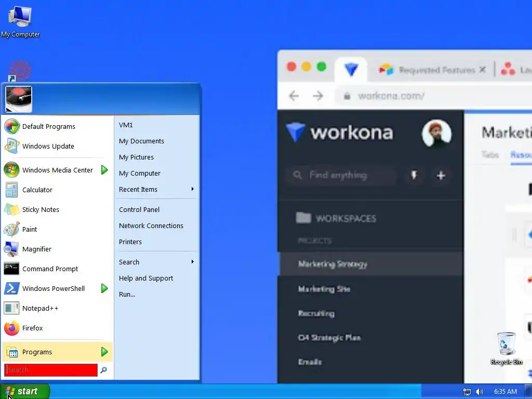
Task: Expand the Programs submenu arrow
Action: 104,352
